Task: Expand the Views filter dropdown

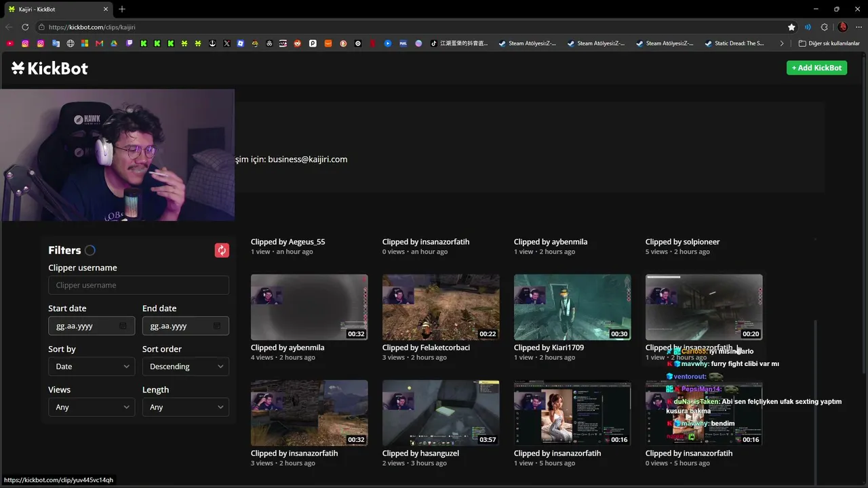Action: point(92,407)
